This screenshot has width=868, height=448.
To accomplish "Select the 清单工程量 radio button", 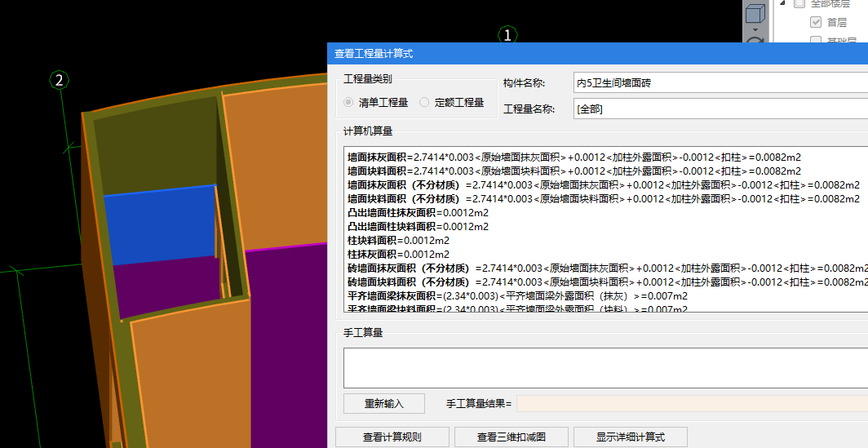I will coord(348,103).
